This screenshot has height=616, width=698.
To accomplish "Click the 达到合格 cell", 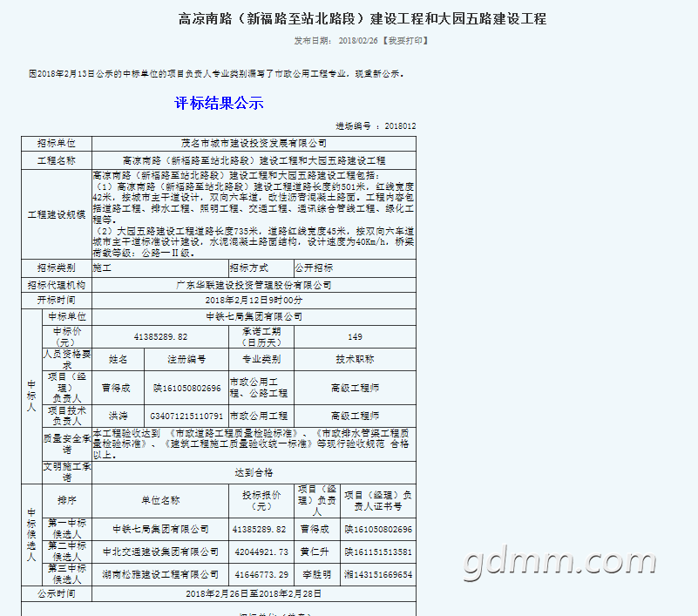I will (254, 473).
